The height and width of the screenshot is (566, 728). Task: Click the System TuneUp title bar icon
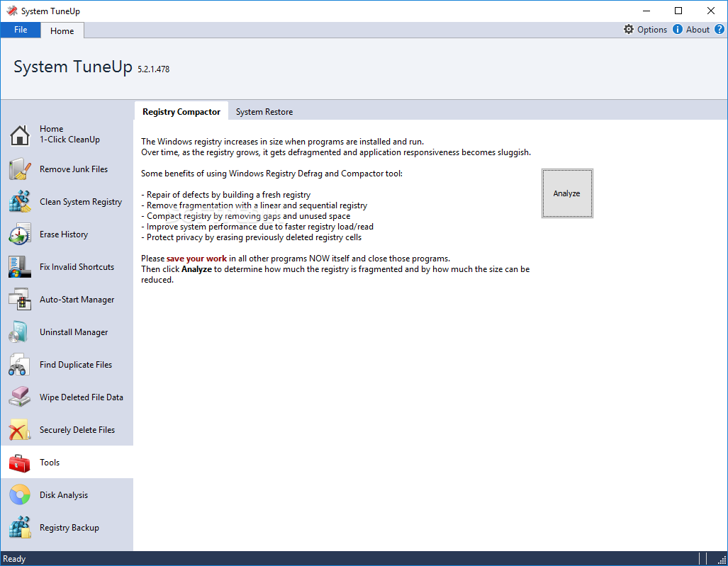click(x=12, y=11)
